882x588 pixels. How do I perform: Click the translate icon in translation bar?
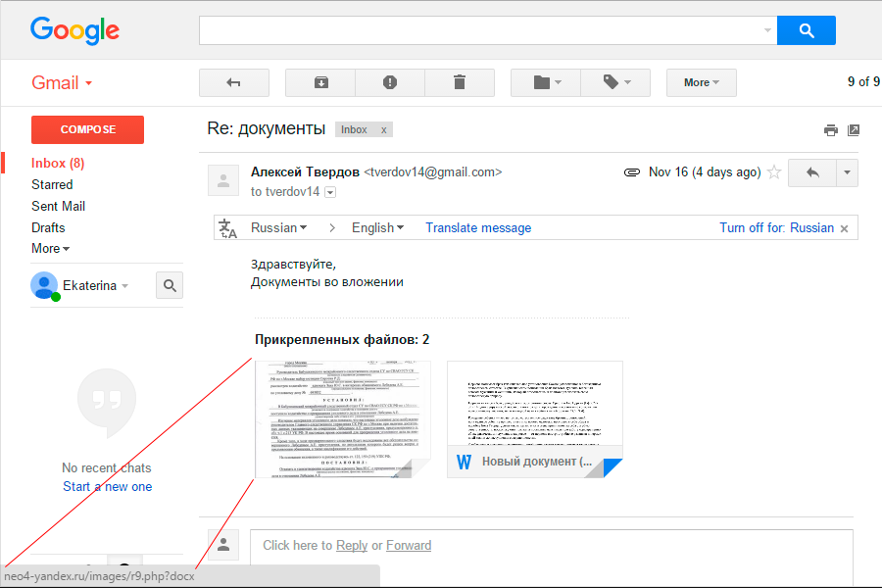(x=227, y=228)
